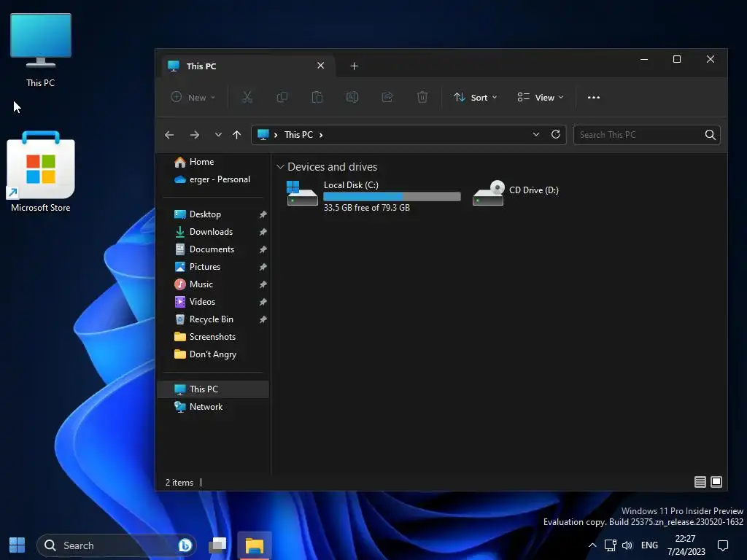Go up one level with up arrow

tap(237, 135)
